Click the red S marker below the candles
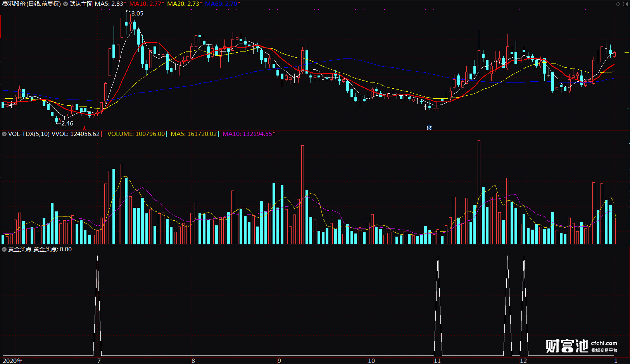The width and height of the screenshot is (630, 364). coord(85,128)
